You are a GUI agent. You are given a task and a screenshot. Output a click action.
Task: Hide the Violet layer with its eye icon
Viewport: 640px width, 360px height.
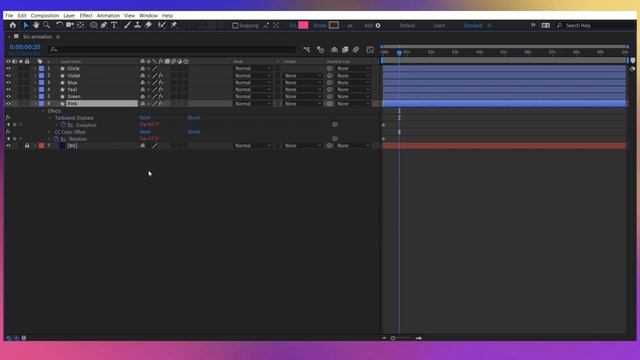click(8, 76)
